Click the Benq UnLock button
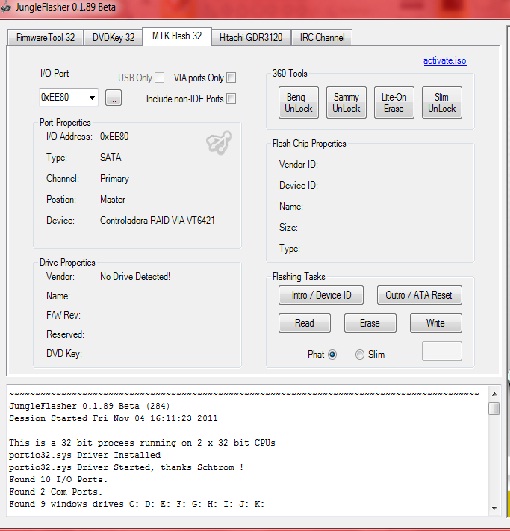 [x=299, y=103]
